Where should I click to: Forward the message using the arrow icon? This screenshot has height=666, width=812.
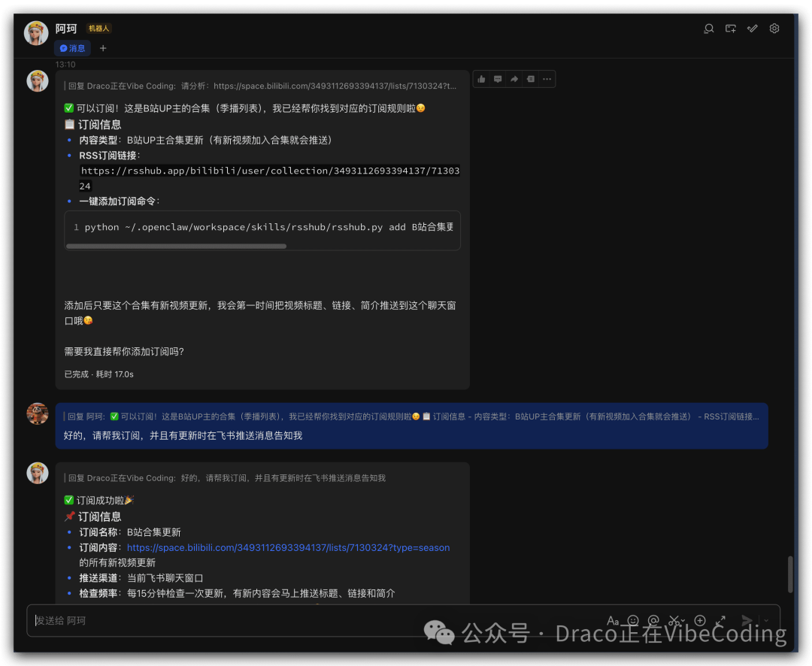[x=514, y=78]
